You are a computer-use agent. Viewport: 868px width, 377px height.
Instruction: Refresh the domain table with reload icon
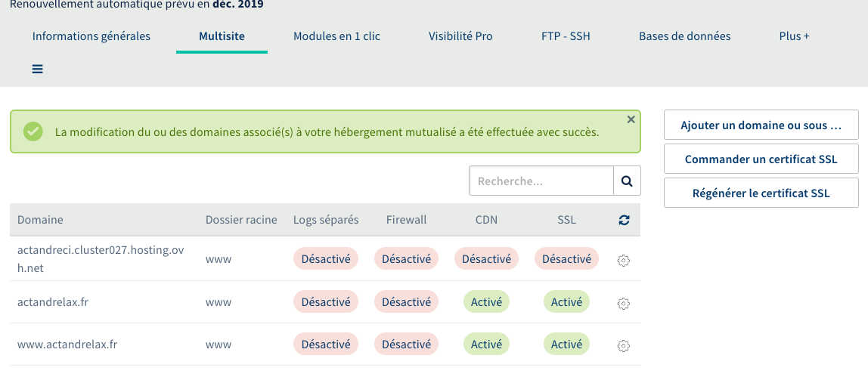[624, 220]
